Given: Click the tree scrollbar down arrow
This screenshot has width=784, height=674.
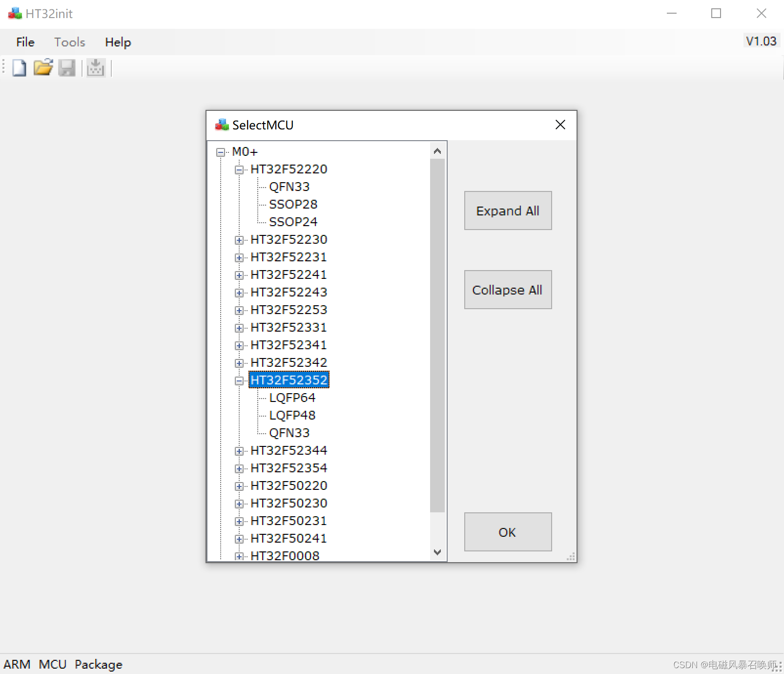Looking at the screenshot, I should tap(437, 552).
